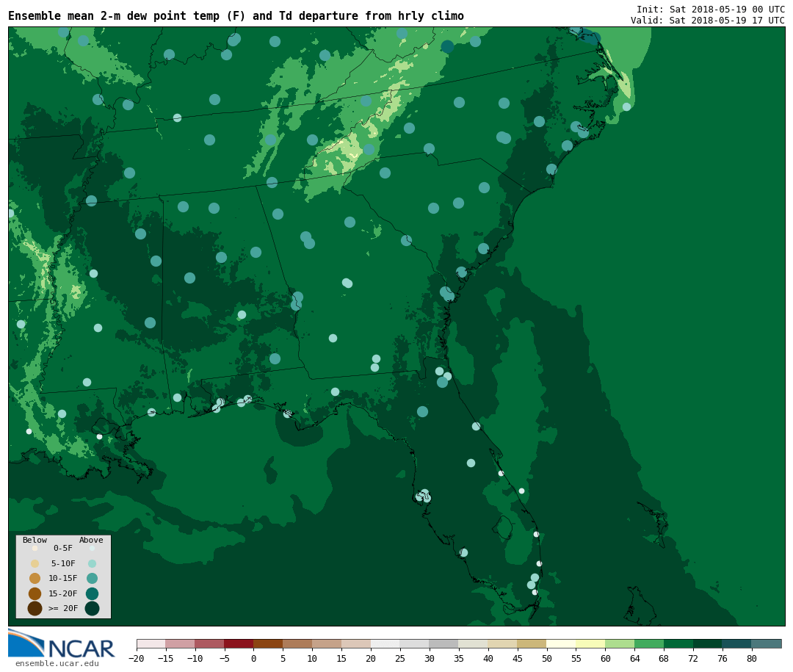Click the '10-15F' legend label
The image size is (793, 672).
coord(62,579)
